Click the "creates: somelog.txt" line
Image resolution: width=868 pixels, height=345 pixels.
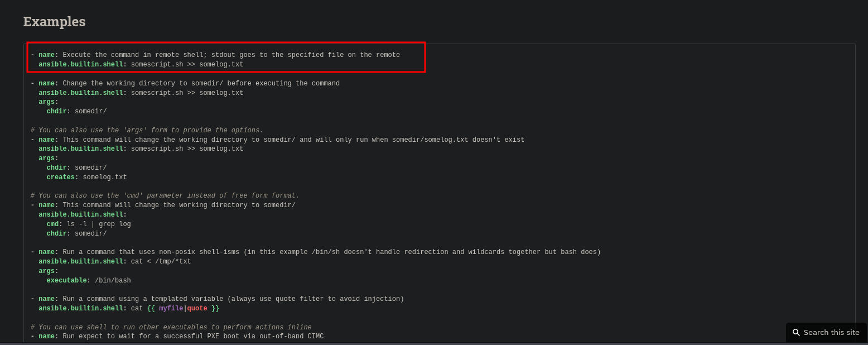click(86, 178)
